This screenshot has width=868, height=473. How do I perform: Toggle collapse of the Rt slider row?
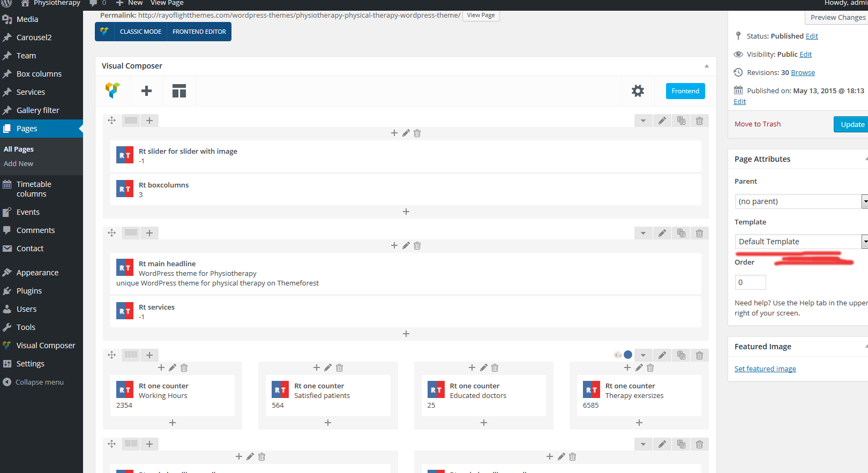coord(643,121)
